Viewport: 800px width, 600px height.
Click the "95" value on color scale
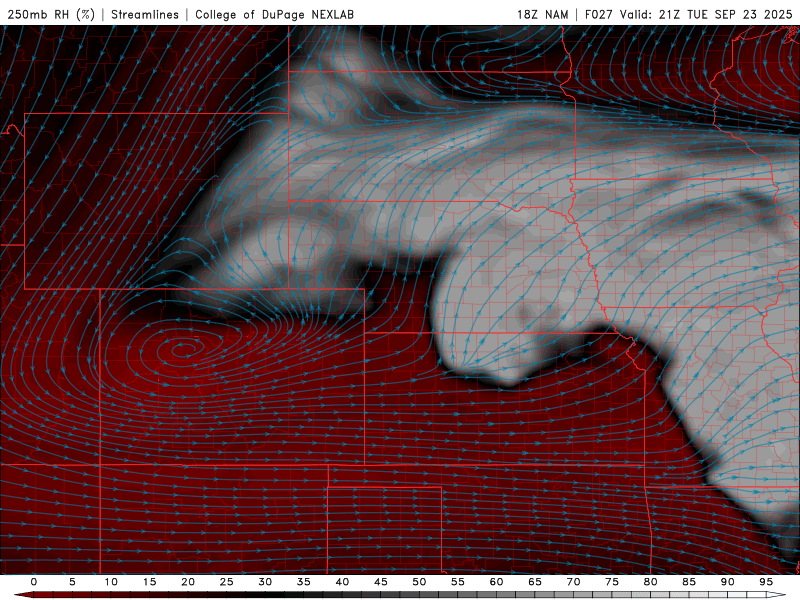coord(766,582)
